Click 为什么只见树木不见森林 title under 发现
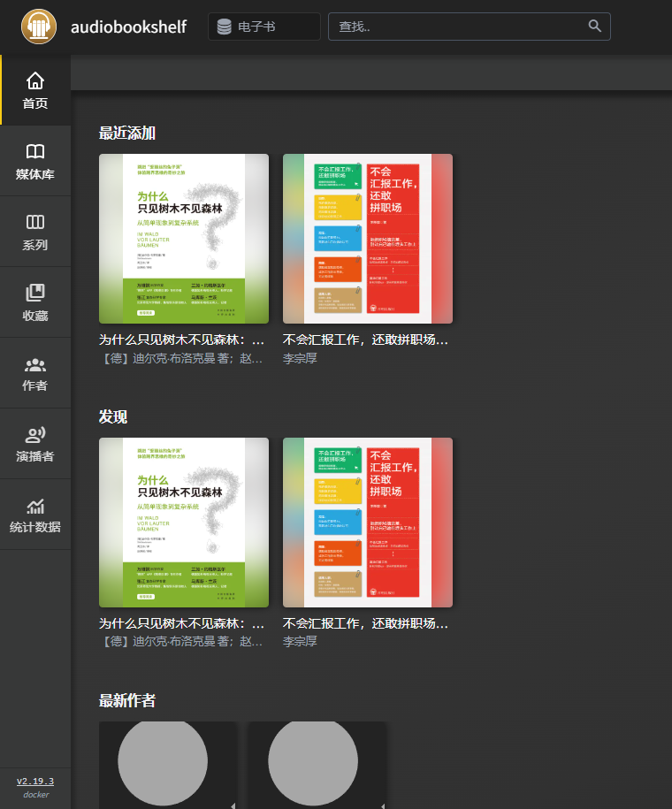This screenshot has height=809, width=672. tap(181, 624)
